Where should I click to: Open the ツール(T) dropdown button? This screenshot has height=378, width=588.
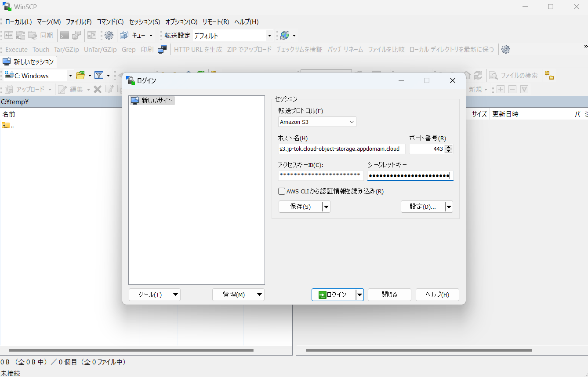[155, 294]
